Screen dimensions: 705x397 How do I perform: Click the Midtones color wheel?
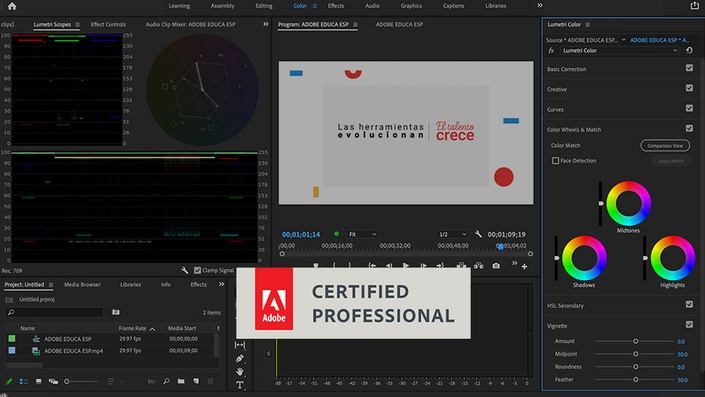pyautogui.click(x=628, y=203)
